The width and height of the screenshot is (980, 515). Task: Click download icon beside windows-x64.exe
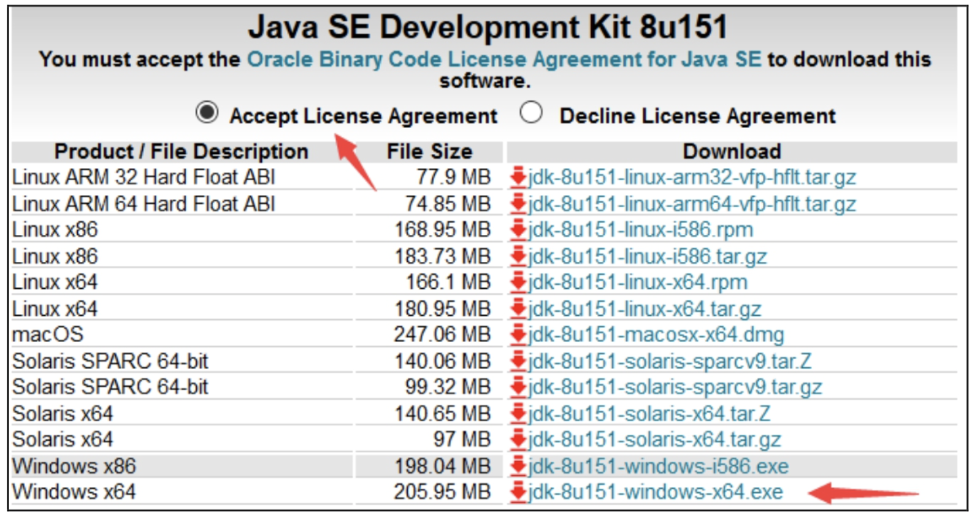click(x=518, y=492)
